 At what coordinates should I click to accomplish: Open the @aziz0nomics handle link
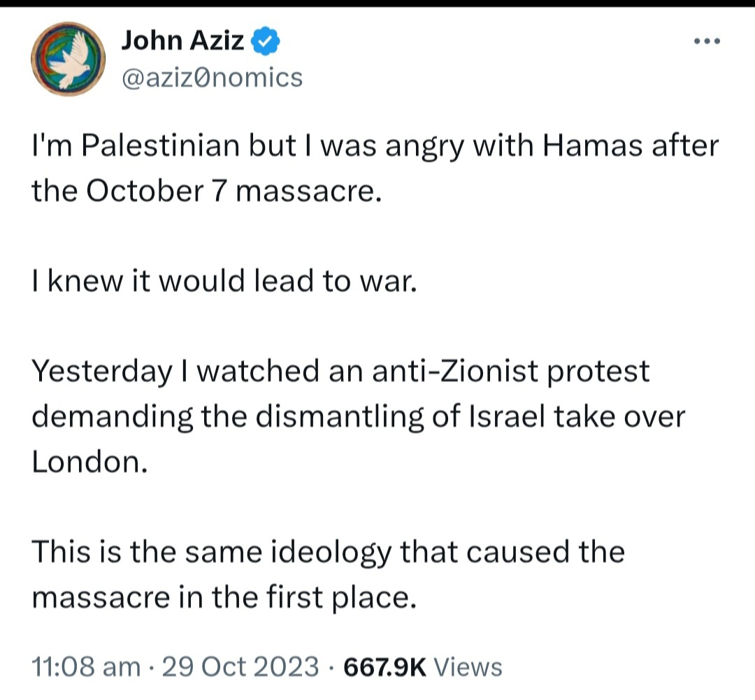(x=212, y=78)
